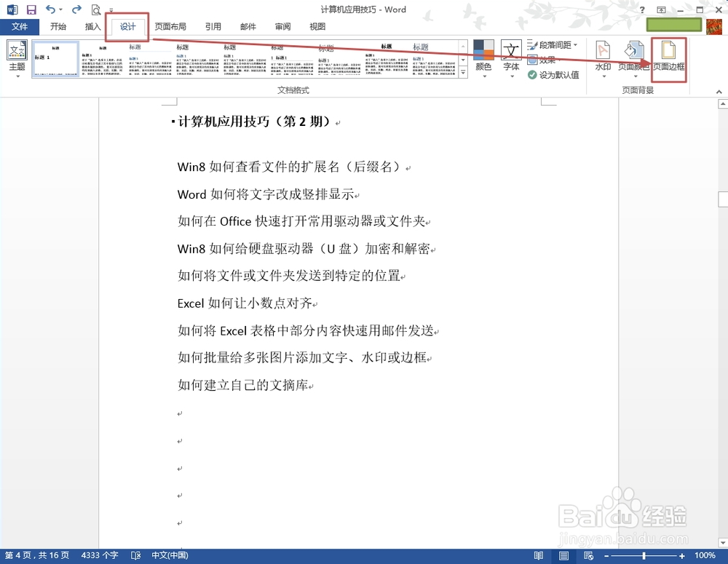Open Word Help question mark
Viewport: 728px width, 564px height.
pos(642,9)
